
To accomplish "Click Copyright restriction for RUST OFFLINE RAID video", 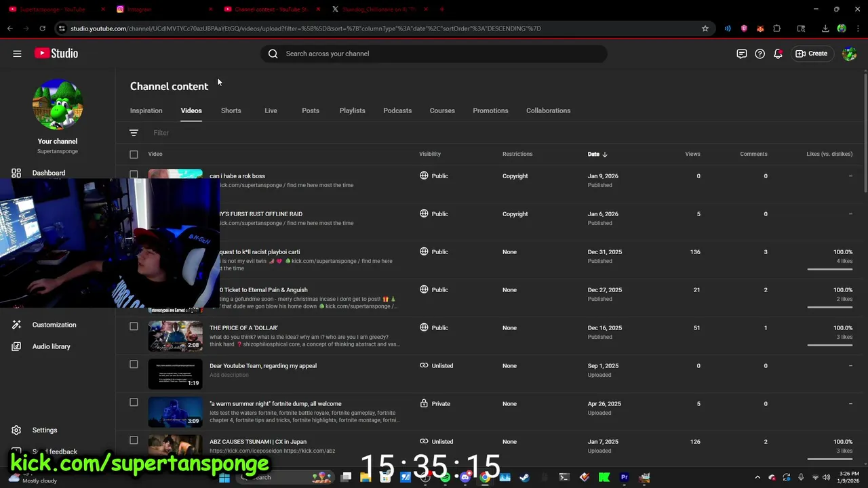I will [x=515, y=213].
